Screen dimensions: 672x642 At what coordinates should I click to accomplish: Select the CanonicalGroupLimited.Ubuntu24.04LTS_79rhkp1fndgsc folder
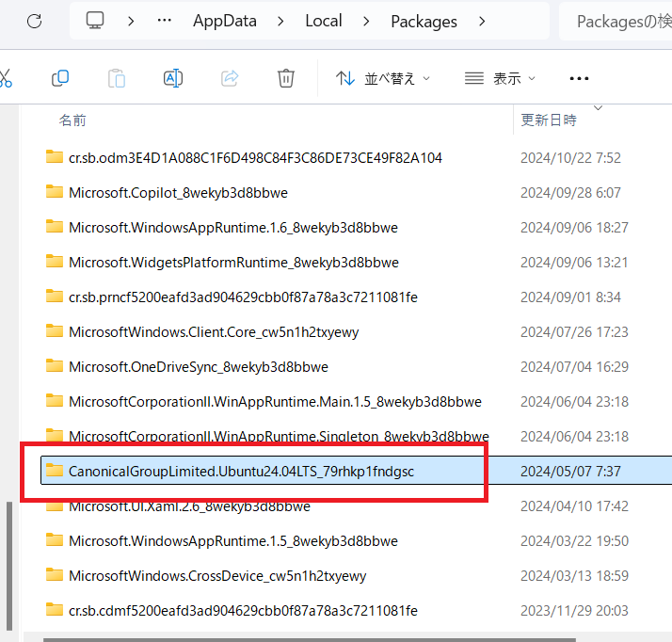[241, 472]
